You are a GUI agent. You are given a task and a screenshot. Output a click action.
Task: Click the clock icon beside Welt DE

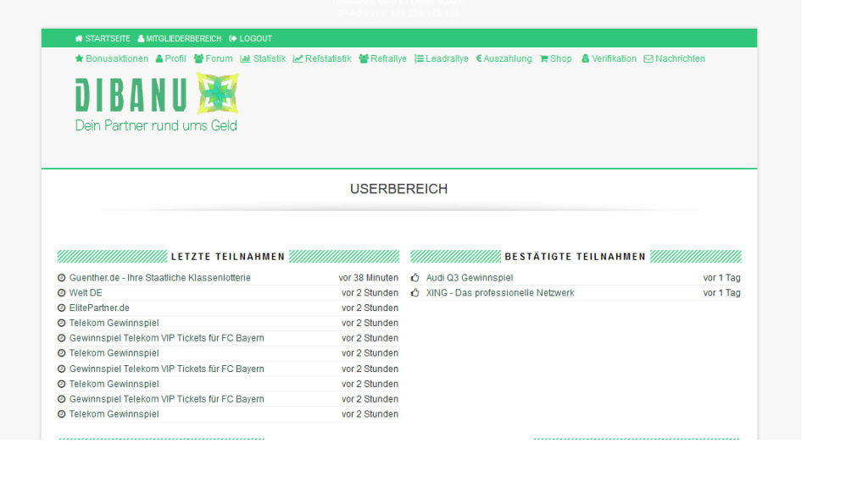61,292
